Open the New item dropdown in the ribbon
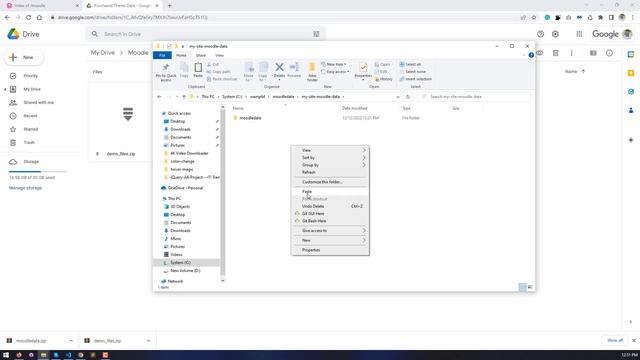The width and height of the screenshot is (640, 360). 333,64
